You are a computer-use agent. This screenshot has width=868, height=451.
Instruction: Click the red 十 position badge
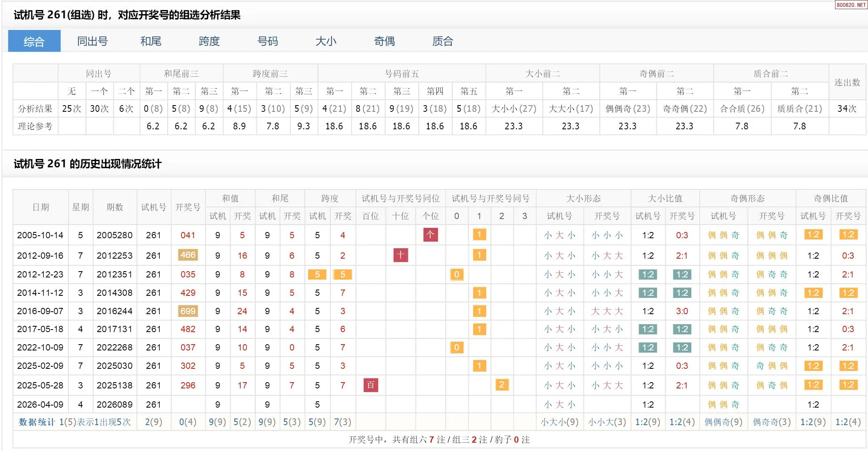point(400,255)
